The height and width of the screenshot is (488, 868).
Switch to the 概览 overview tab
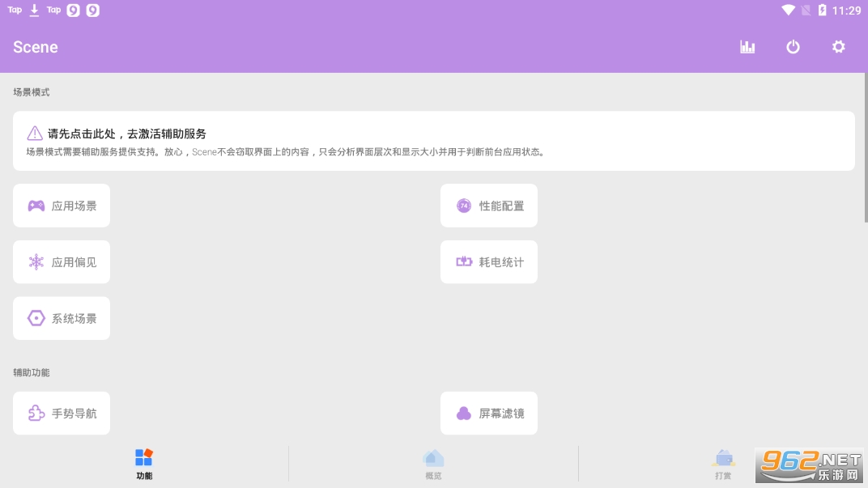tap(433, 465)
